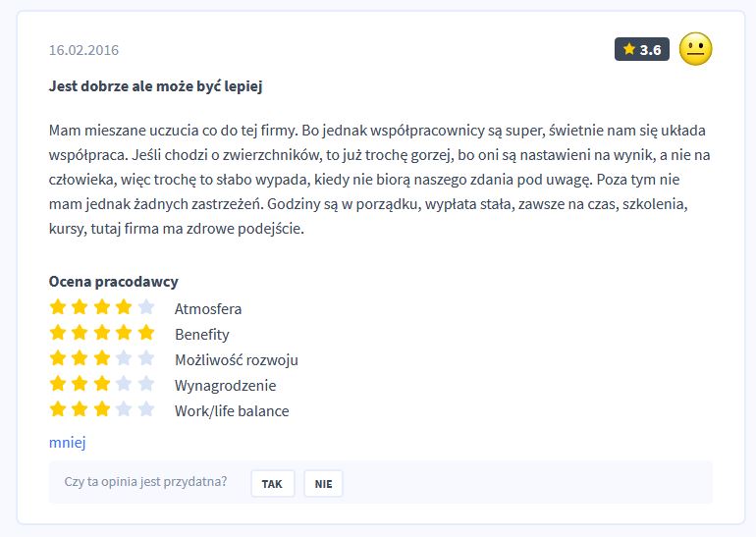
Task: Click the Work/life balance label
Action: pos(232,410)
